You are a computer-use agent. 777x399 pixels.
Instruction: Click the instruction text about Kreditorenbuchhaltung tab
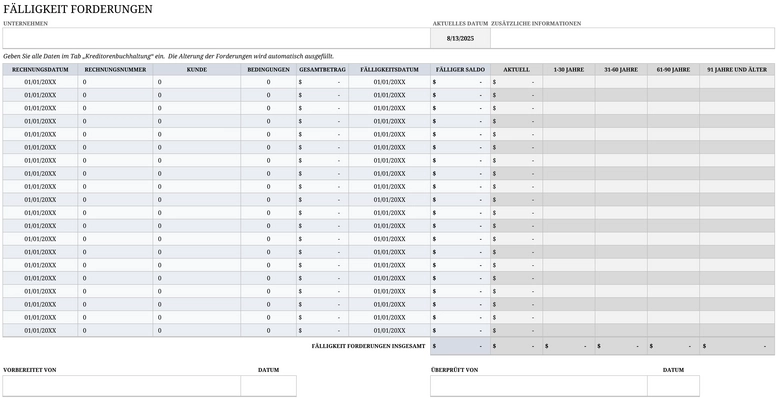point(168,57)
